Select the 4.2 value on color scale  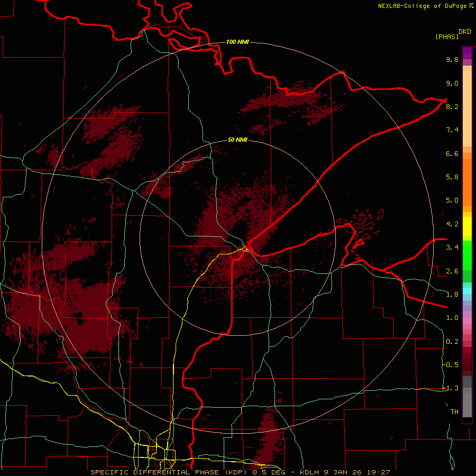tap(452, 224)
